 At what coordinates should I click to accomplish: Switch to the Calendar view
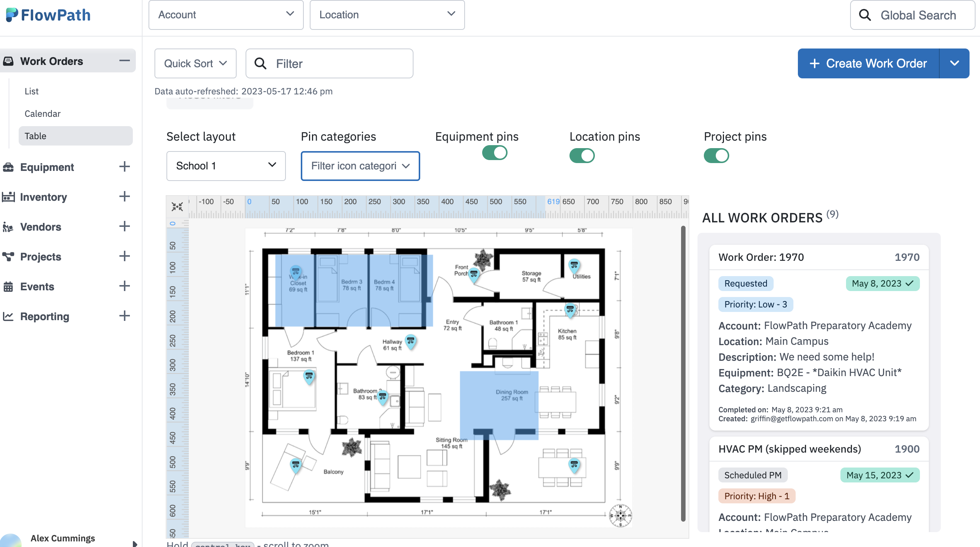pos(42,113)
